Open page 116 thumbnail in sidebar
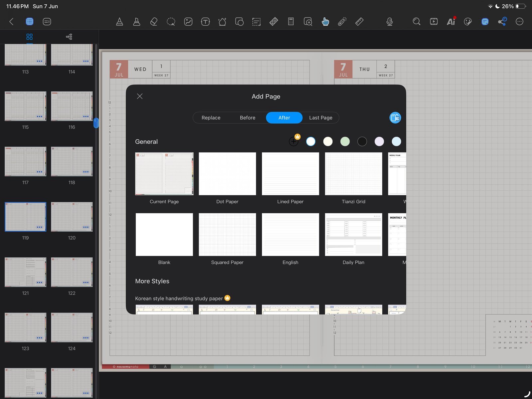 (72, 106)
